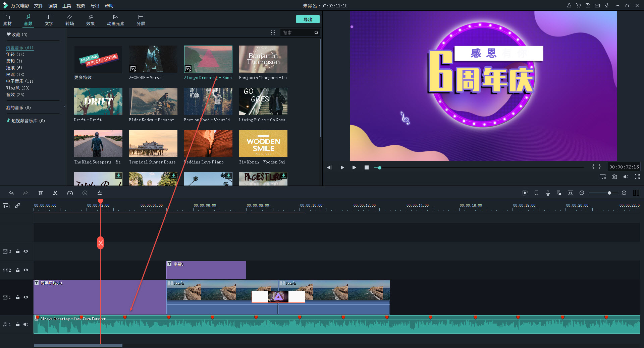Delete clip using the trash icon

coord(41,193)
